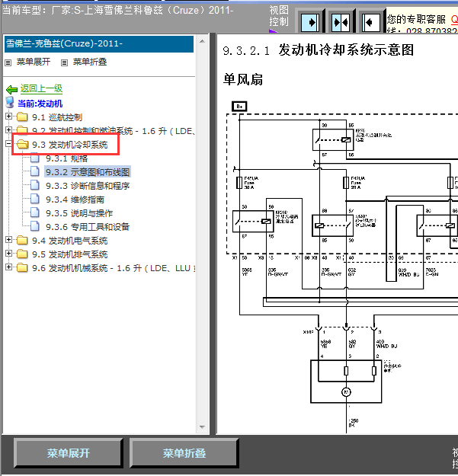The width and height of the screenshot is (458, 476).
Task: Click the tree panel scroll-down arrow
Action: pos(202,427)
